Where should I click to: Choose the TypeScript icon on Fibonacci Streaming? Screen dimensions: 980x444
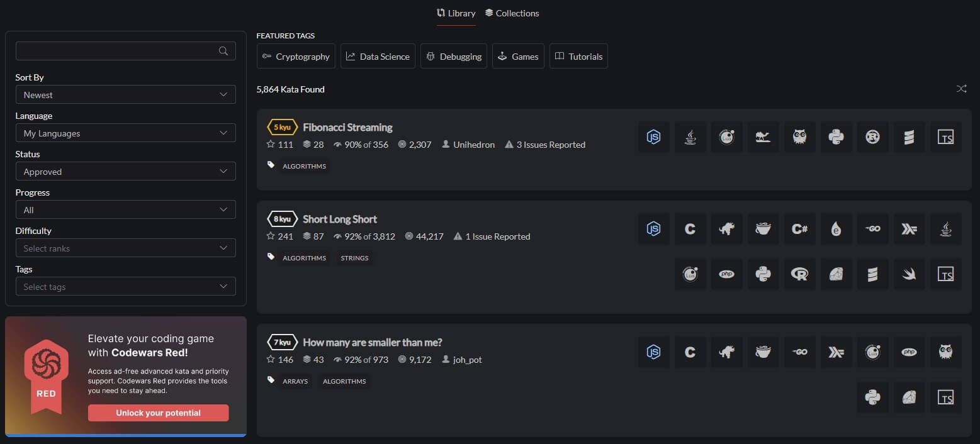(x=945, y=137)
